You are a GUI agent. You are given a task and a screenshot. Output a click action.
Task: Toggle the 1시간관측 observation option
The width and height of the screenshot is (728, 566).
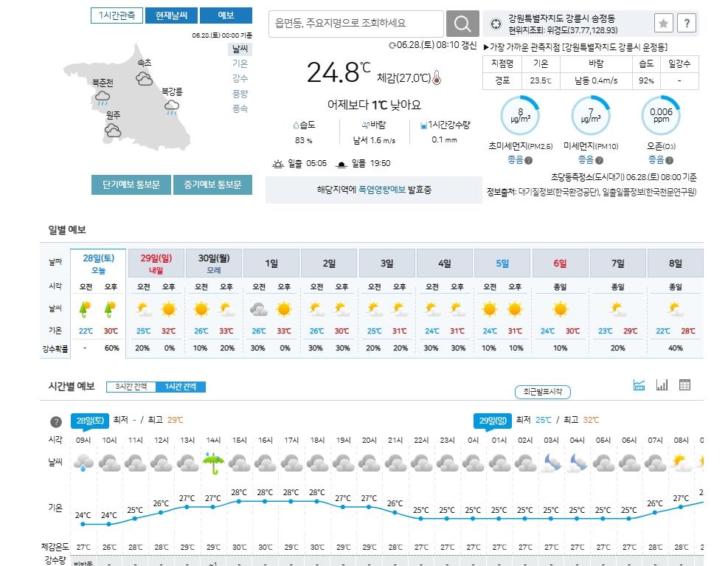[117, 15]
